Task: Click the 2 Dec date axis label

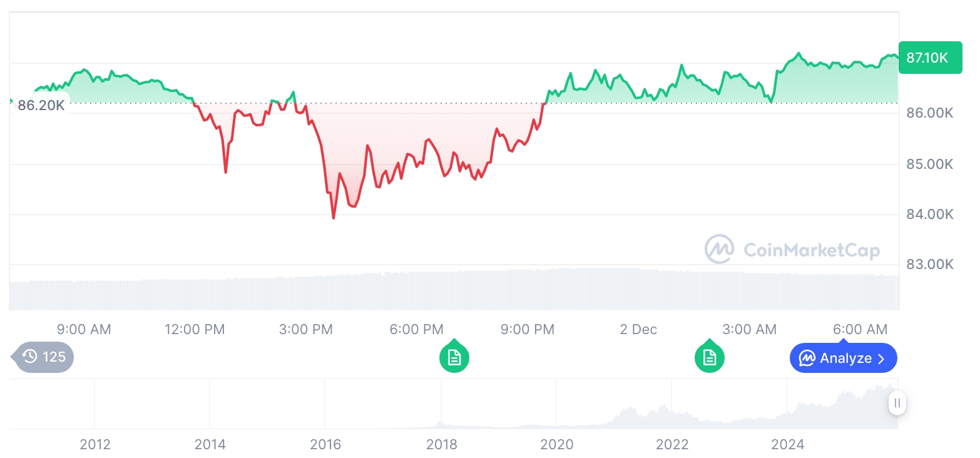Action: [x=638, y=329]
